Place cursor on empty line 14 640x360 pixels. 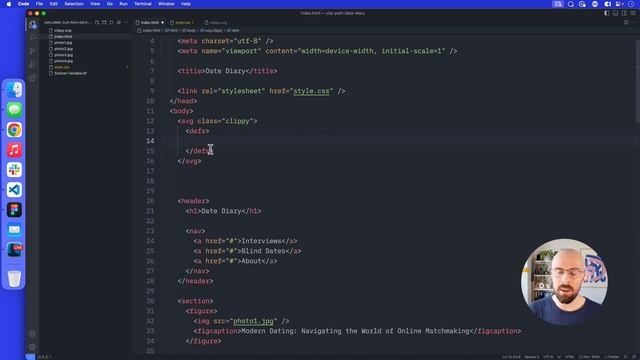[400, 141]
